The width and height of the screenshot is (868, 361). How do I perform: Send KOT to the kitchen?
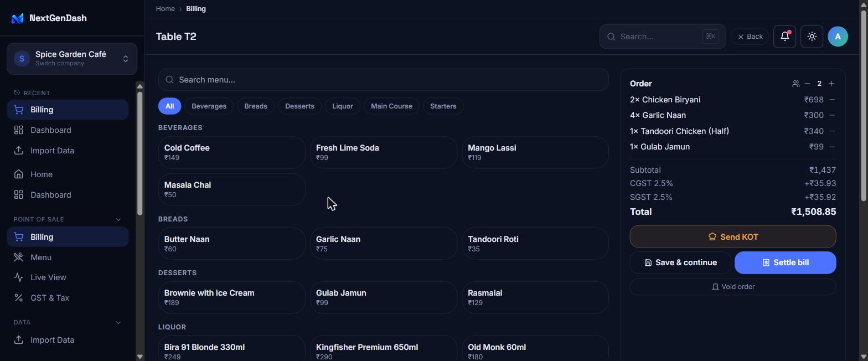(733, 237)
